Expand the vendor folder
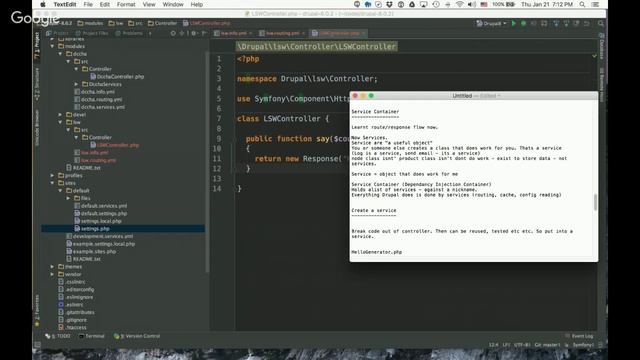Image resolution: width=640 pixels, height=360 pixels. coord(52,274)
